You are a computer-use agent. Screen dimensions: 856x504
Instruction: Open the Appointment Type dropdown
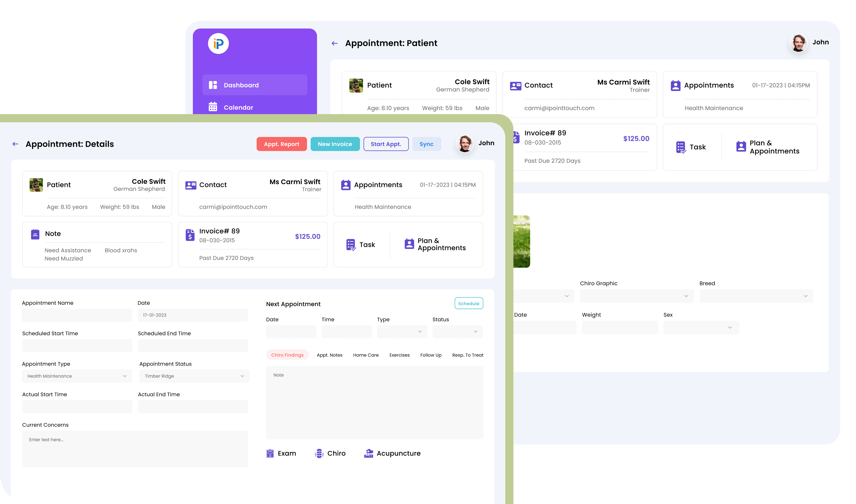(77, 376)
